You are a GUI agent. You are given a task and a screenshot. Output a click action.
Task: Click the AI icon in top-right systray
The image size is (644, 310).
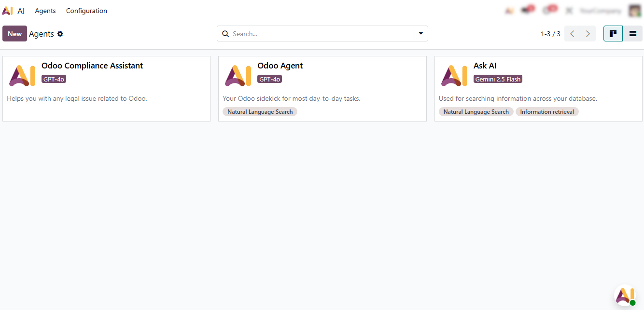click(x=509, y=11)
